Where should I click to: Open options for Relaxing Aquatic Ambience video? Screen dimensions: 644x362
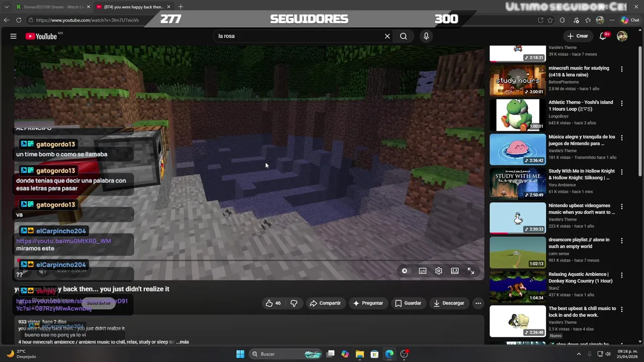(621, 276)
